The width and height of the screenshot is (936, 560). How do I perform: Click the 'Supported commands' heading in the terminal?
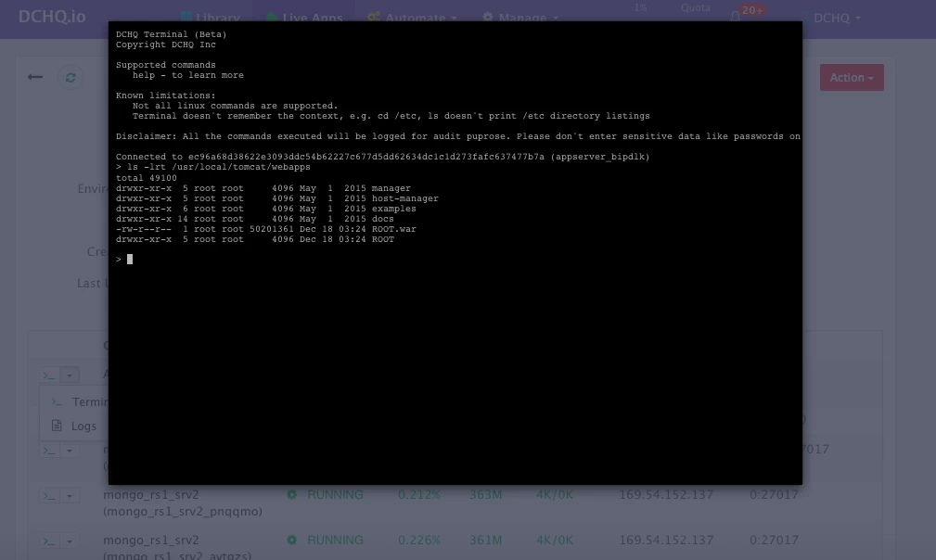[166, 65]
